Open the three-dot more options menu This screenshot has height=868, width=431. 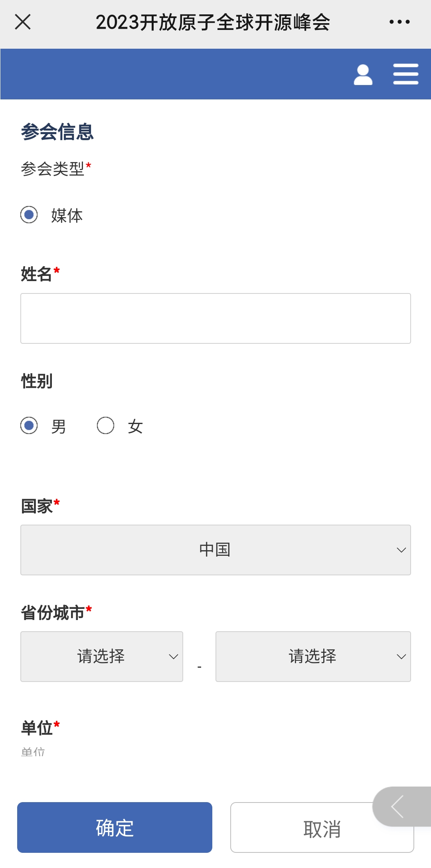point(399,22)
